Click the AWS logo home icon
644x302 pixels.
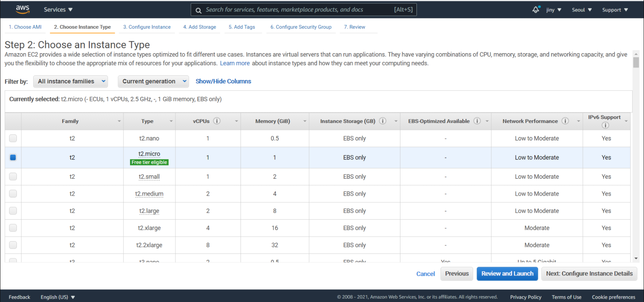coord(23,10)
